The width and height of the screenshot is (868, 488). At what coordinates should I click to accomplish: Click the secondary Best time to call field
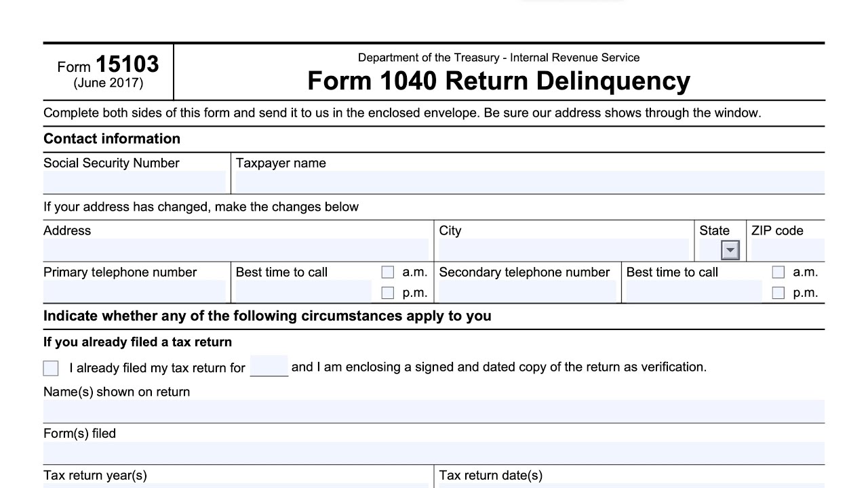point(693,291)
